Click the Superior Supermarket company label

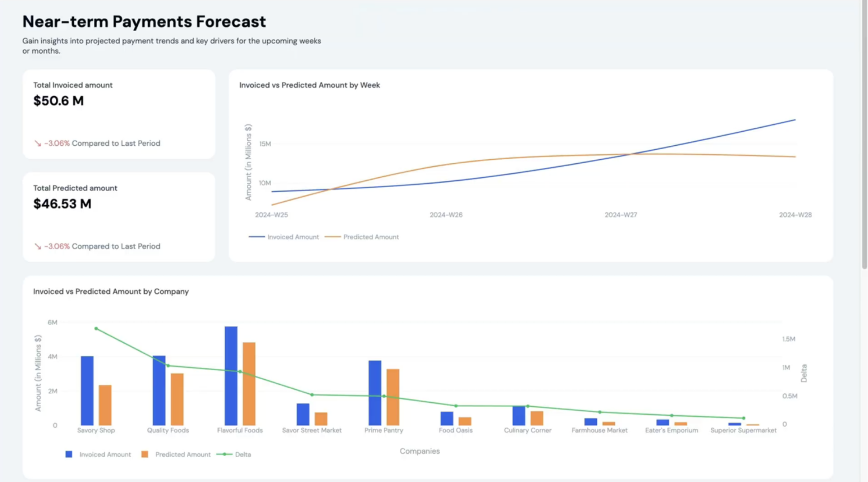[x=743, y=430]
